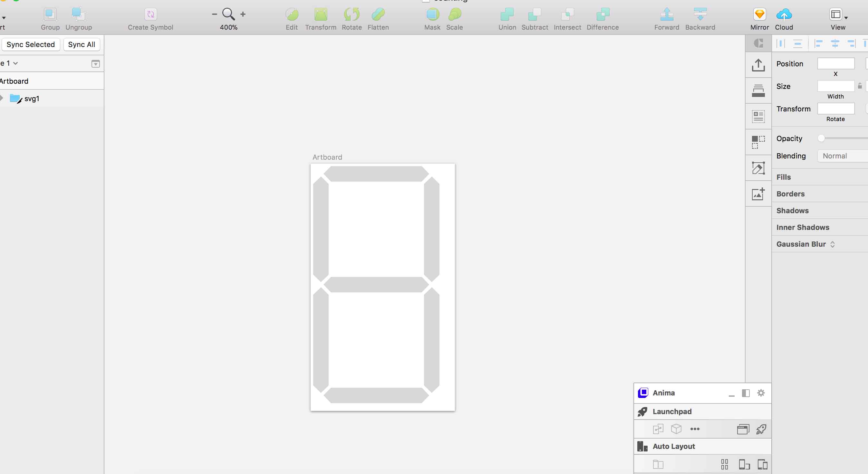Click the export upload icon in side strip
Image resolution: width=868 pixels, height=474 pixels.
click(758, 65)
